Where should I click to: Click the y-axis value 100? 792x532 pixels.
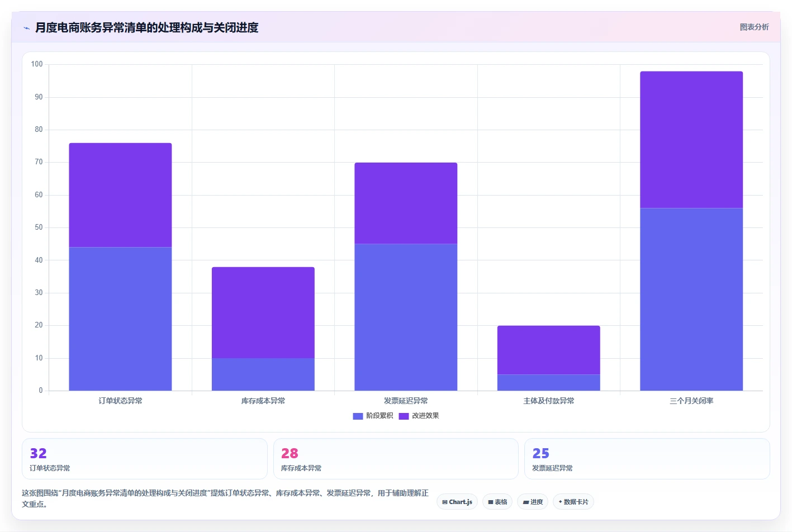tap(37, 64)
